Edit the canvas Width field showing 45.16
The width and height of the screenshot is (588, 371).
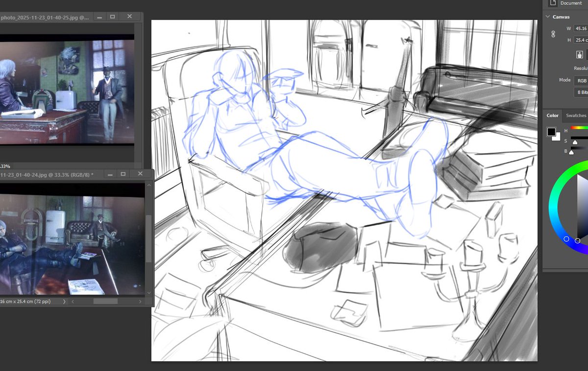pyautogui.click(x=581, y=28)
